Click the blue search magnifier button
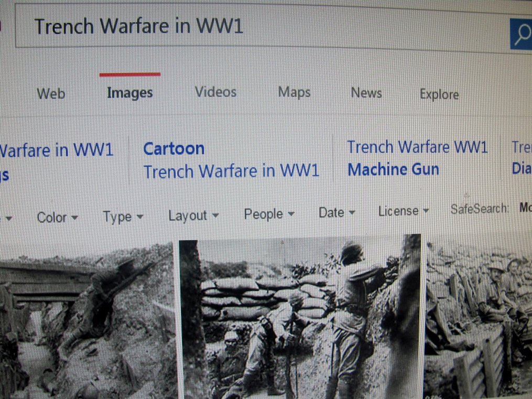Screen dimensions: 532x399 point(521,34)
